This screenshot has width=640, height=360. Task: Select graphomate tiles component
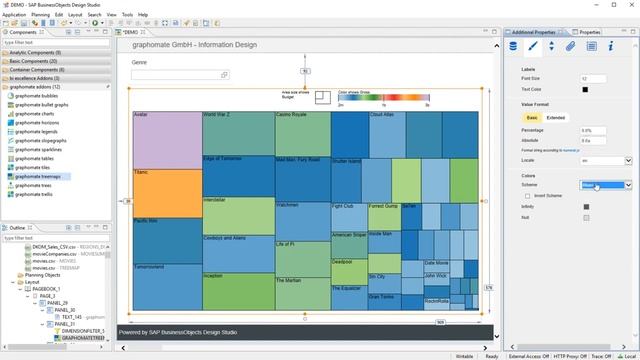coord(32,168)
